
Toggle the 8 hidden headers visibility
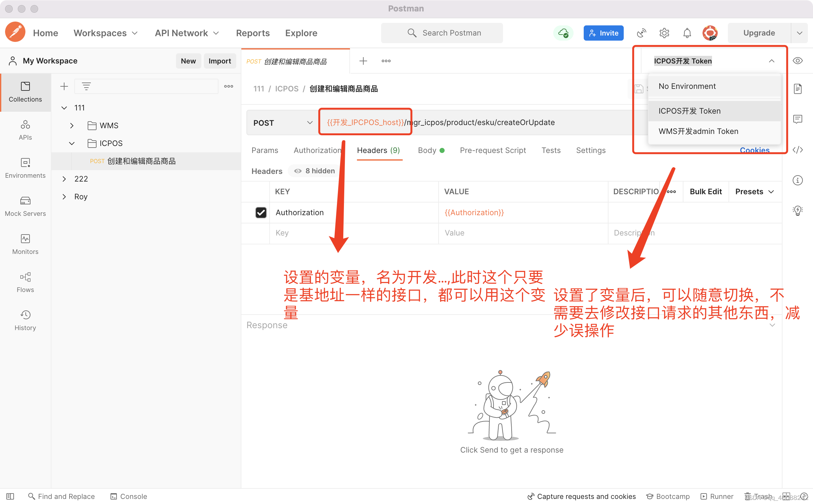click(314, 171)
